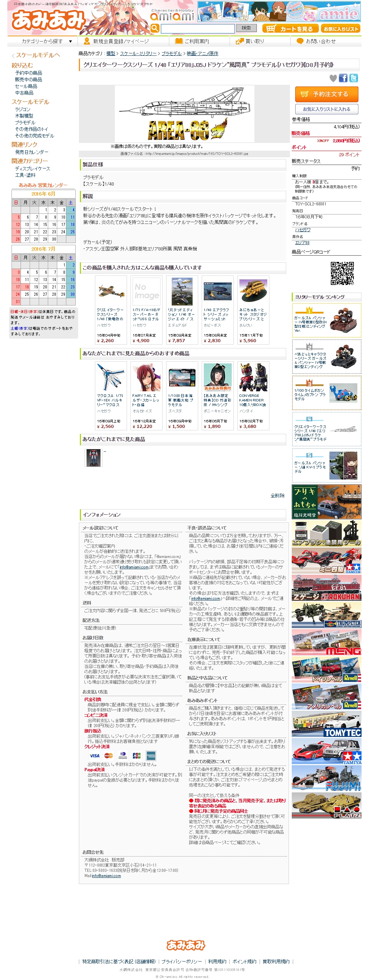Image resolution: width=372 pixels, height=980 pixels.
Task: Click the FUJIMI banner
Action: [x=326, y=778]
